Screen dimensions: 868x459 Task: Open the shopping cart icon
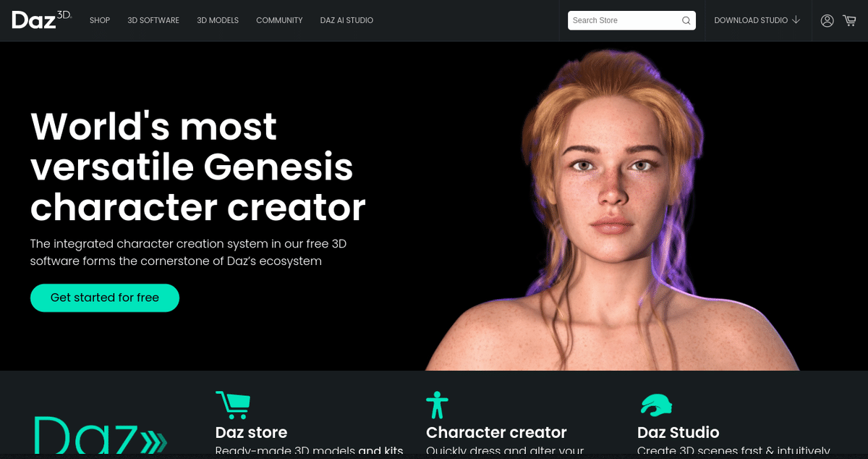[849, 20]
